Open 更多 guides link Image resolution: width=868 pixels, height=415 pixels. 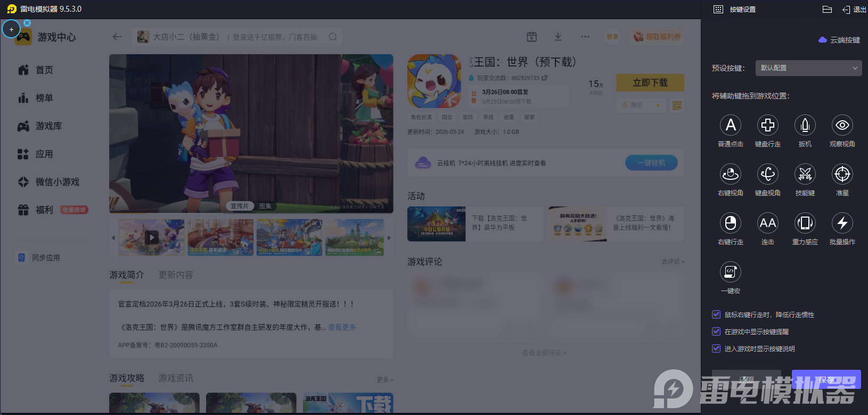click(384, 379)
